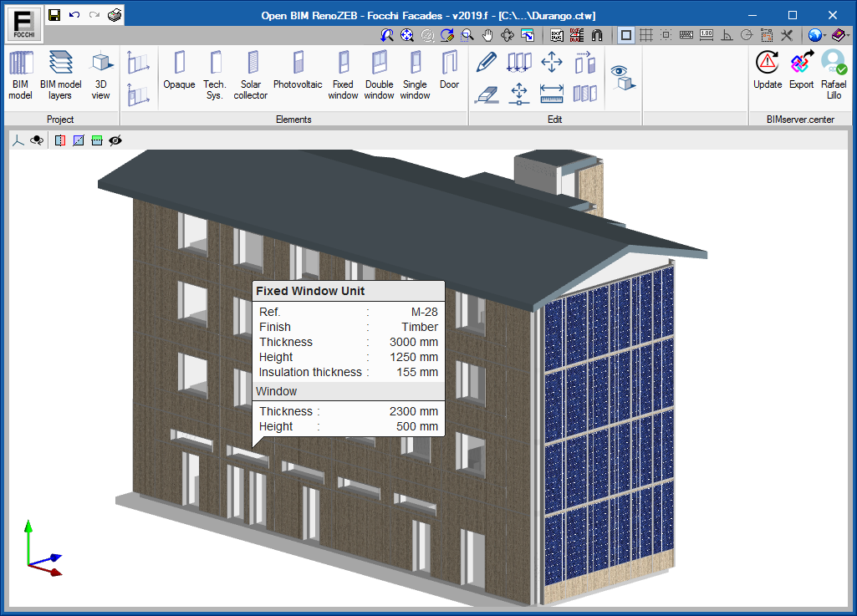This screenshot has width=857, height=616.
Task: Export to BIMserver.center
Action: [801, 70]
